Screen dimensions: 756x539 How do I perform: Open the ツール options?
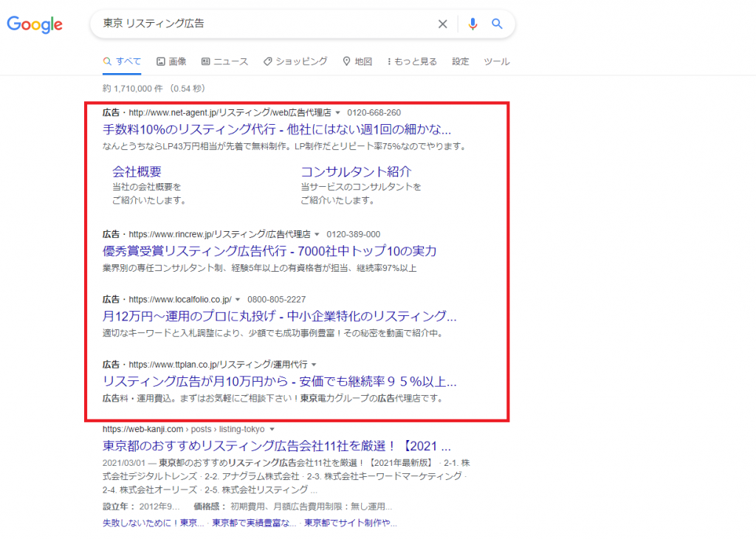point(497,61)
